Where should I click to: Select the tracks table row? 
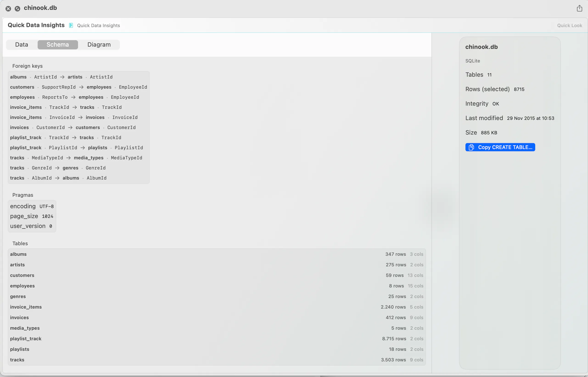click(x=217, y=359)
